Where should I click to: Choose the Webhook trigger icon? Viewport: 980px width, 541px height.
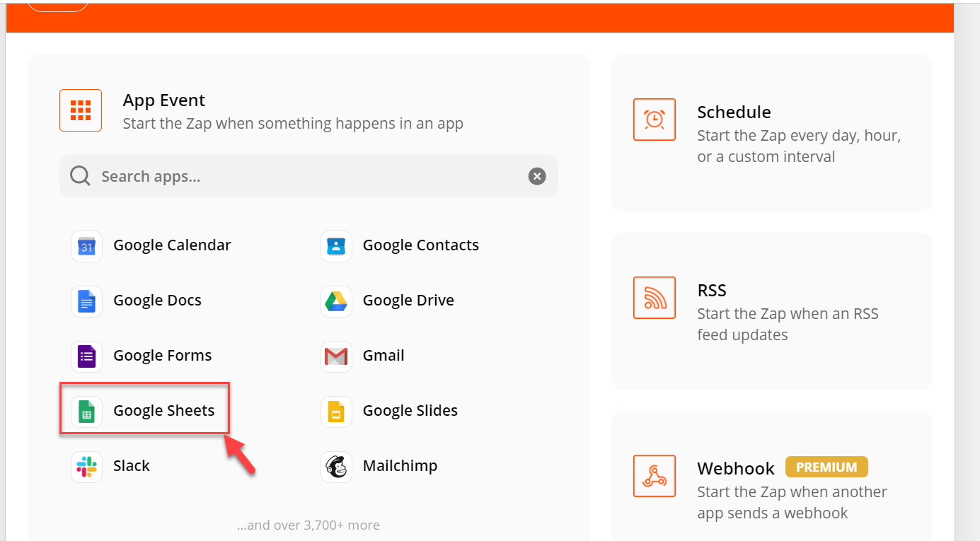coord(655,476)
